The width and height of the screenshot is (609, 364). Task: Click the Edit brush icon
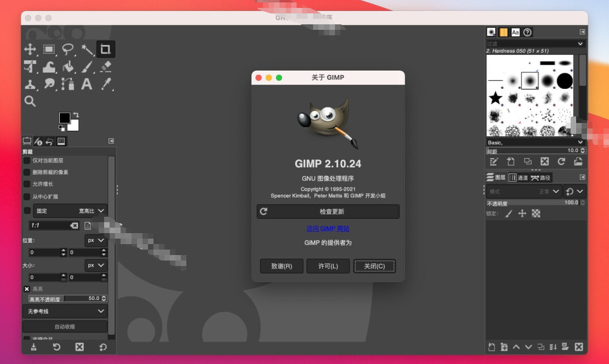pyautogui.click(x=494, y=162)
